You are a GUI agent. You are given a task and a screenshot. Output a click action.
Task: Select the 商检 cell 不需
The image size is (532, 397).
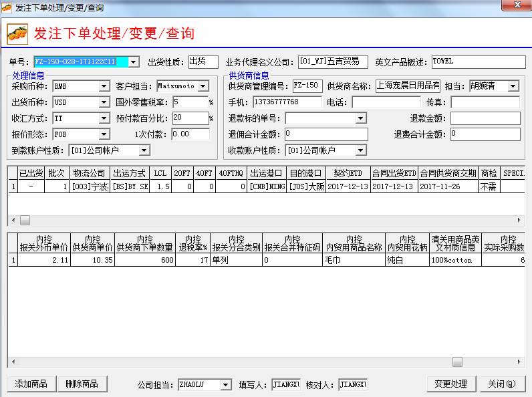pos(489,186)
